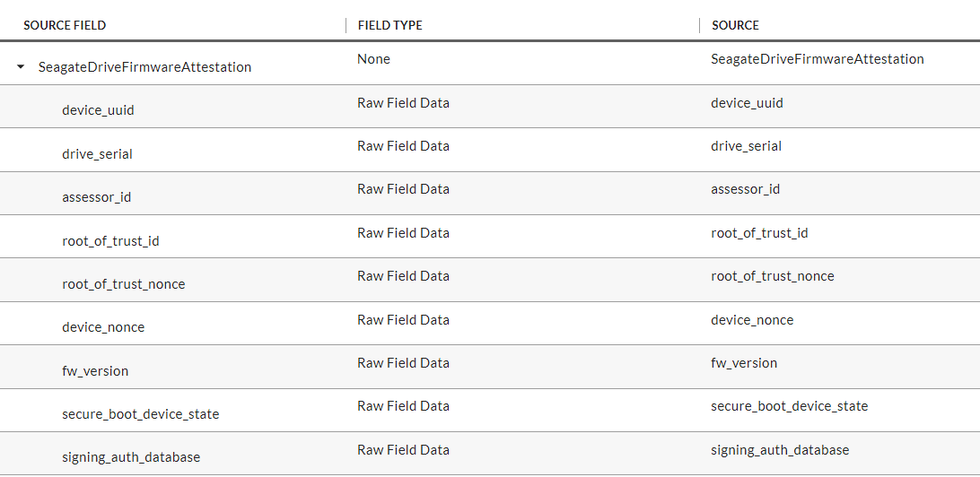Select the assessor_id source field
This screenshot has width=980, height=477.
point(96,197)
